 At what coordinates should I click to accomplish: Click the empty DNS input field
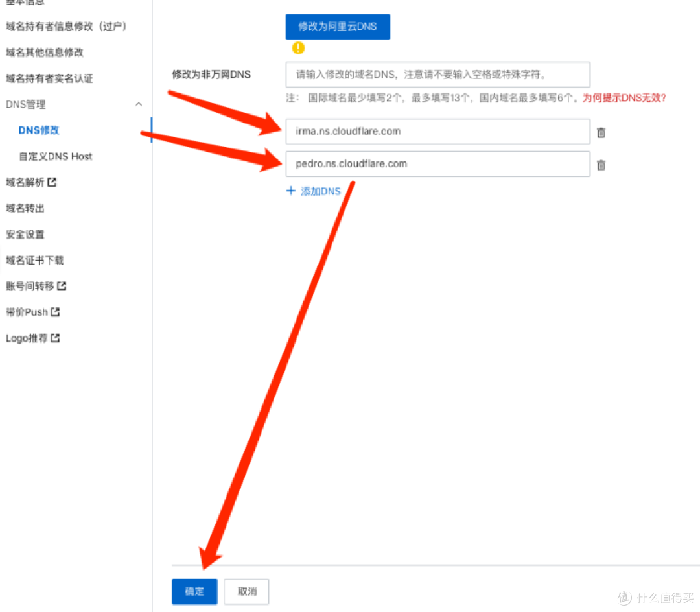pyautogui.click(x=437, y=74)
